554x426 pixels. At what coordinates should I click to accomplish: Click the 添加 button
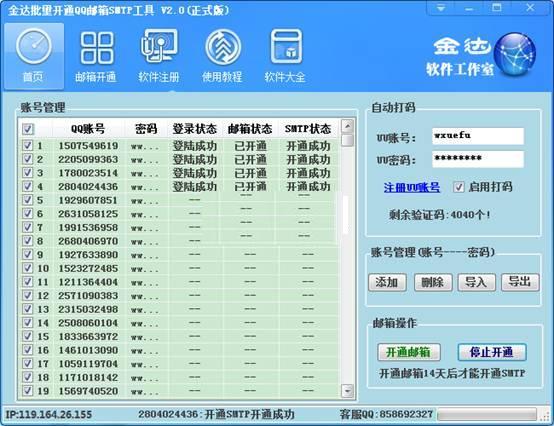click(387, 282)
